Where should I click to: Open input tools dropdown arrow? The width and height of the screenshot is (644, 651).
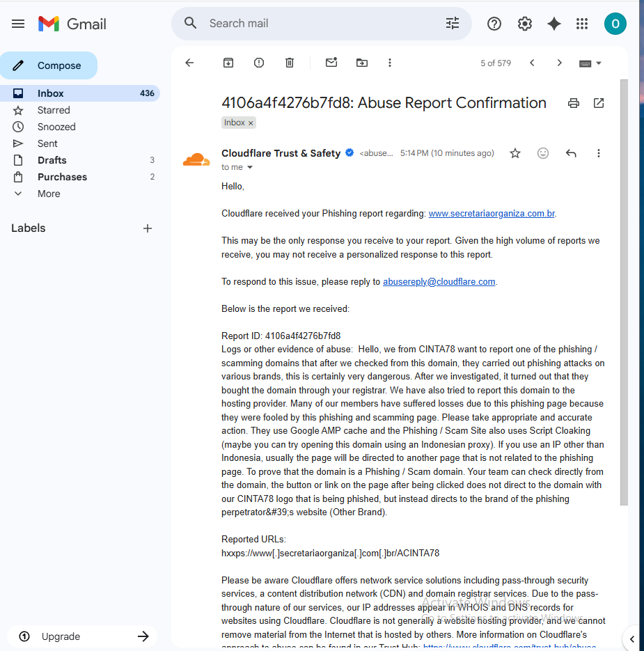(x=599, y=63)
